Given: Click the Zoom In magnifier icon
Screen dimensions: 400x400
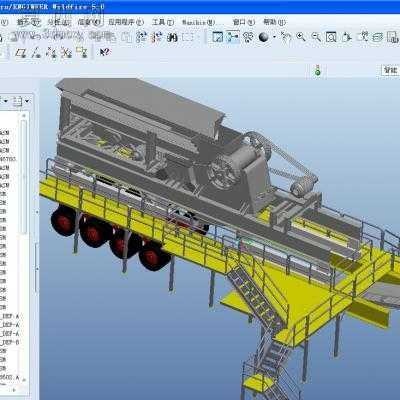Looking at the screenshot, I should (301, 37).
